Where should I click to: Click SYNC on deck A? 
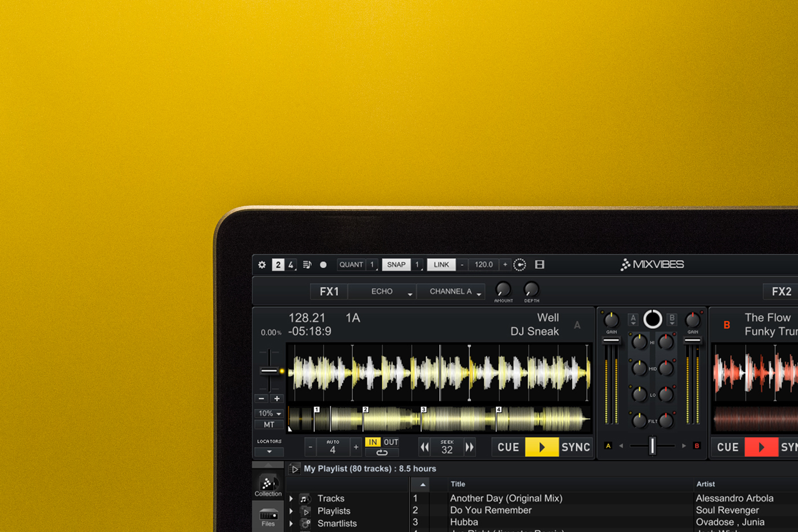pos(575,448)
